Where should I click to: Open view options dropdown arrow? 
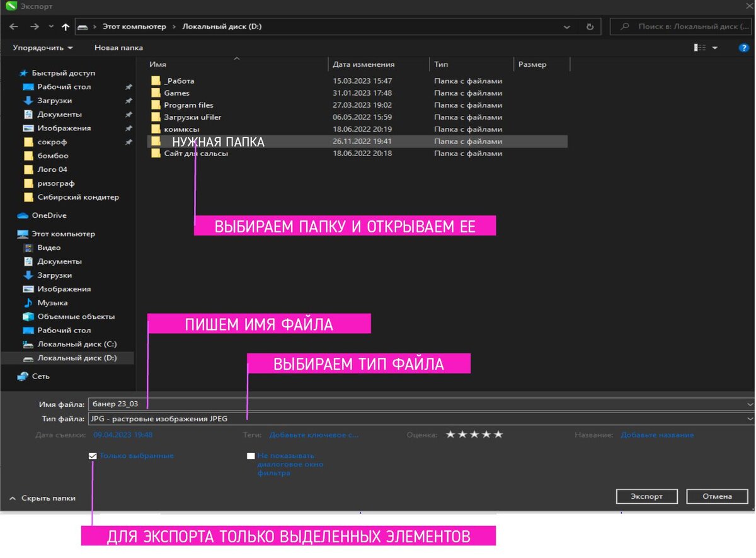tap(715, 48)
